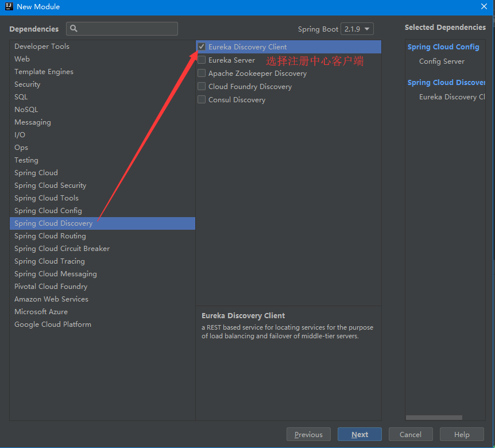Click Spring Cloud Discovery heading in Selected Dependencies

(x=446, y=82)
